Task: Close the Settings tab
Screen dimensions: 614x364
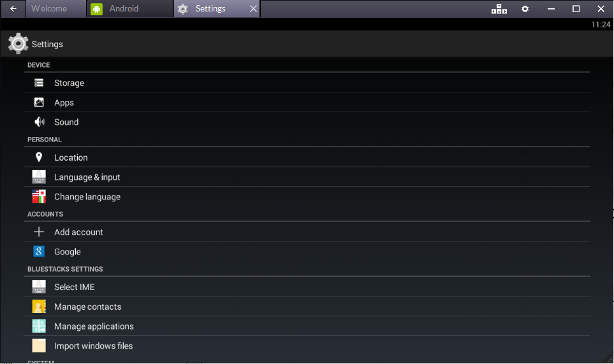Action: pos(253,9)
